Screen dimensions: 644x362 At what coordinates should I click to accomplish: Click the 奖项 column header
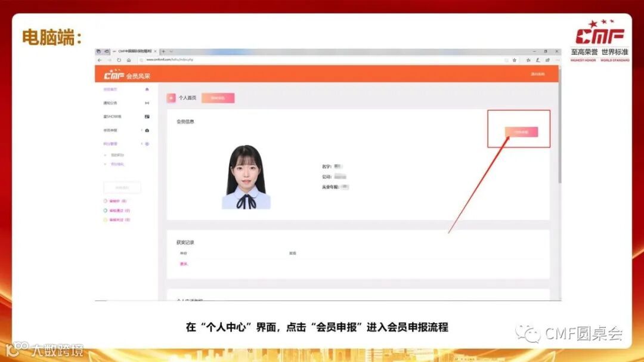[292, 253]
